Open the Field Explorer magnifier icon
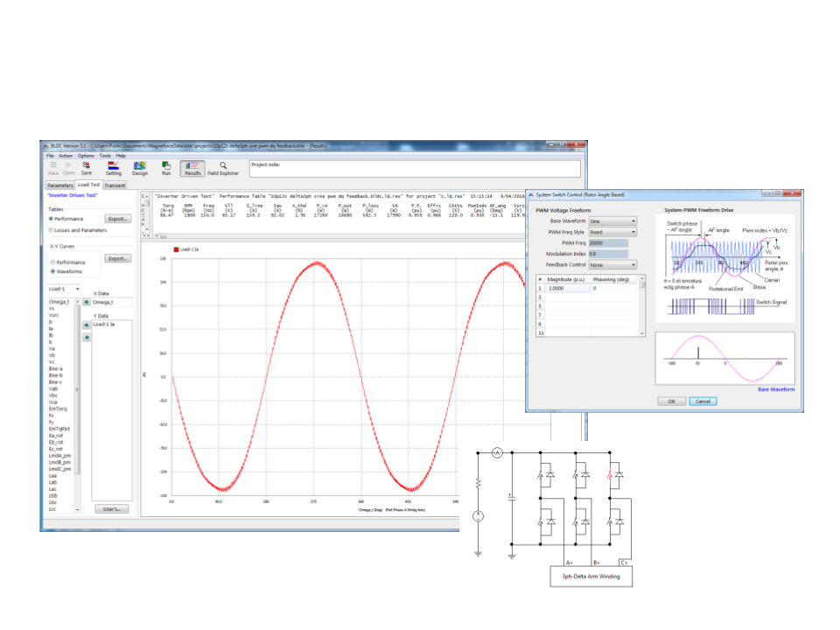 (x=223, y=165)
